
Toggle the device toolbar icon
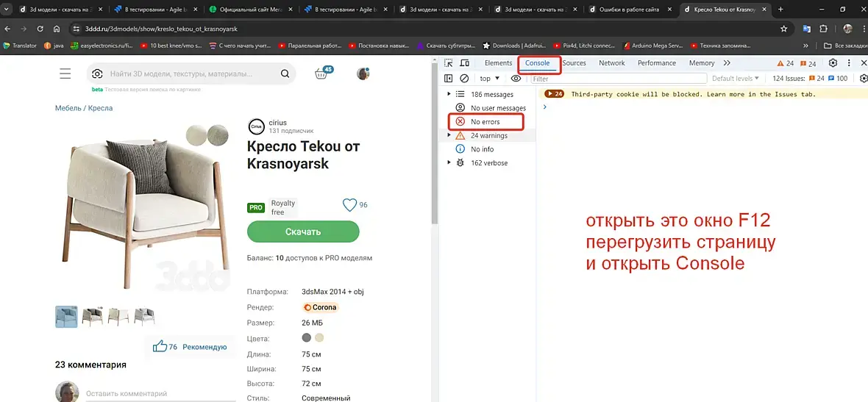(464, 63)
